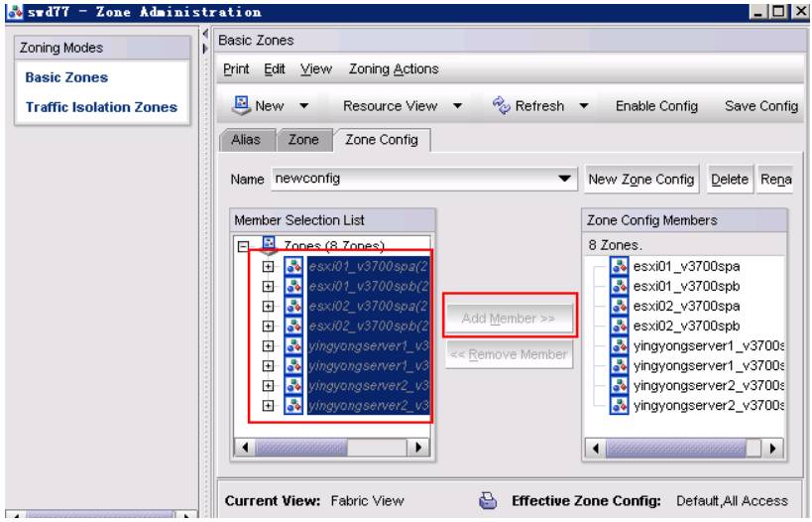Viewport: 812px width, 522px height.
Task: Click the Member Selection List horizontal scrollbar thumb
Action: coord(300,448)
